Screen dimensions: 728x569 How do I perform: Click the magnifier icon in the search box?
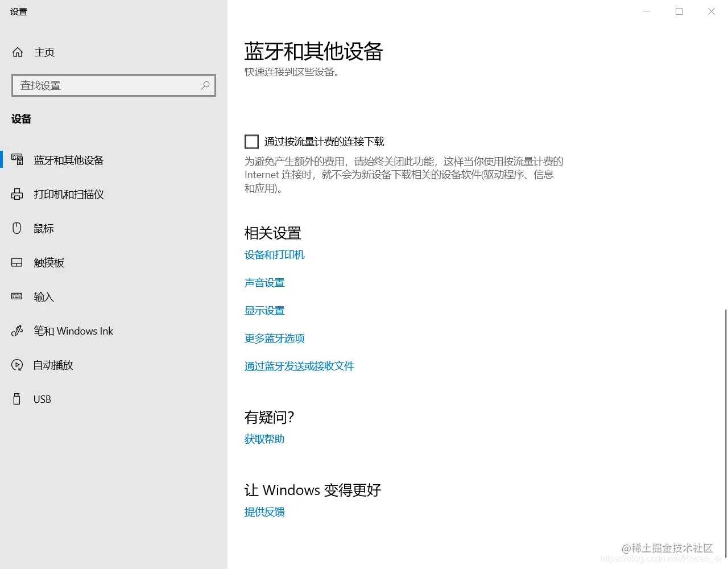[205, 85]
